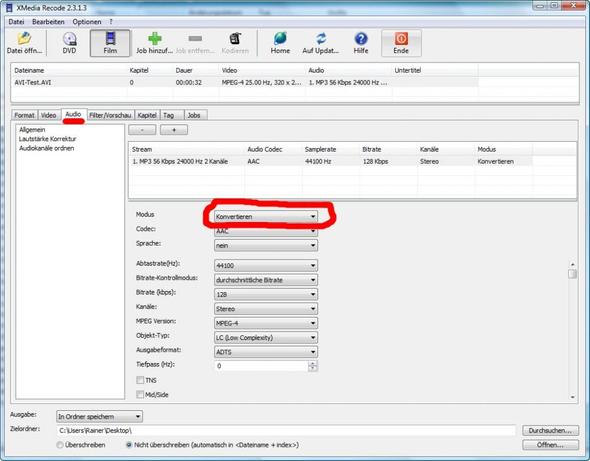Select the Nicht überschreiben radio button
This screenshot has height=461, width=590.
coord(129,445)
